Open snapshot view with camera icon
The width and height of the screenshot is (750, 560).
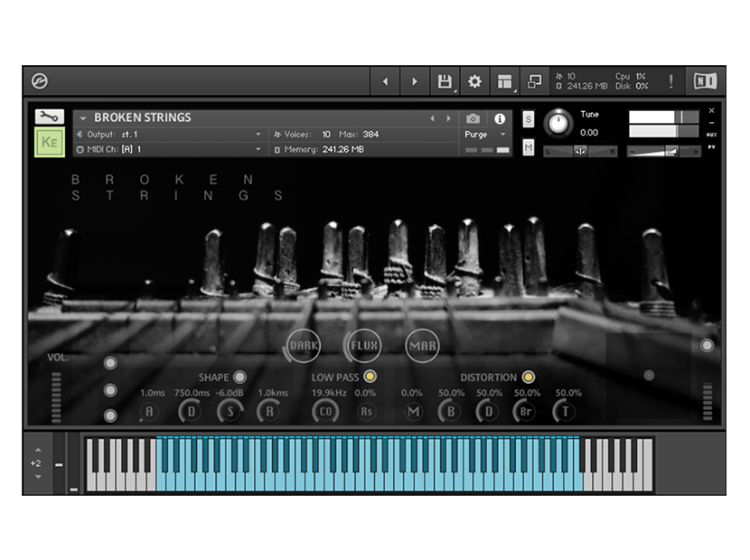pyautogui.click(x=473, y=118)
